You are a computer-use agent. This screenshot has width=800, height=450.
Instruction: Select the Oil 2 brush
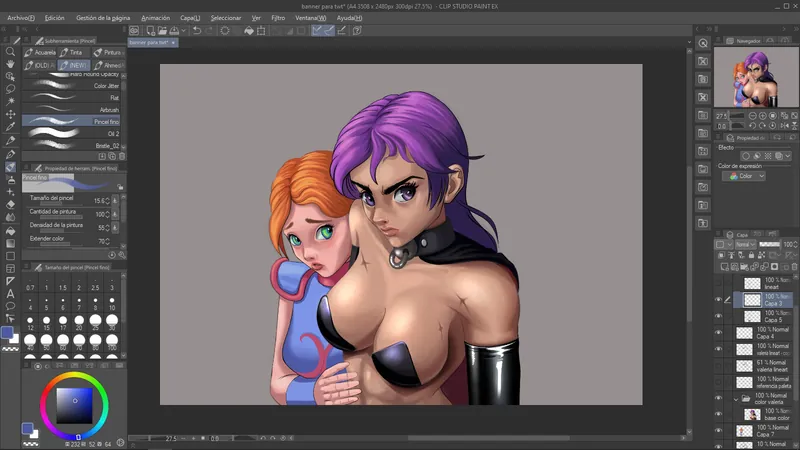[71, 134]
